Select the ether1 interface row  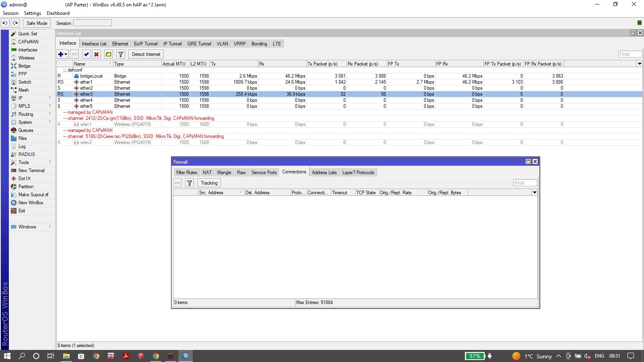[349, 82]
